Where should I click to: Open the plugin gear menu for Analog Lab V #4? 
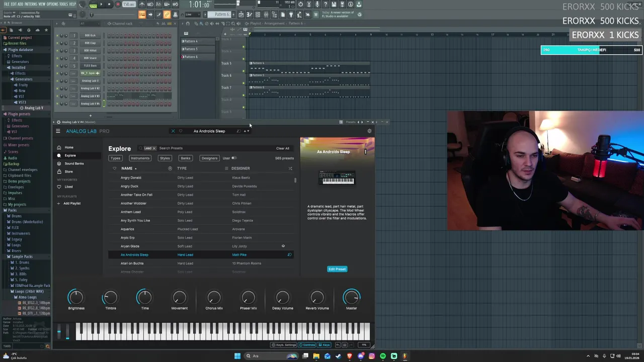[58, 122]
